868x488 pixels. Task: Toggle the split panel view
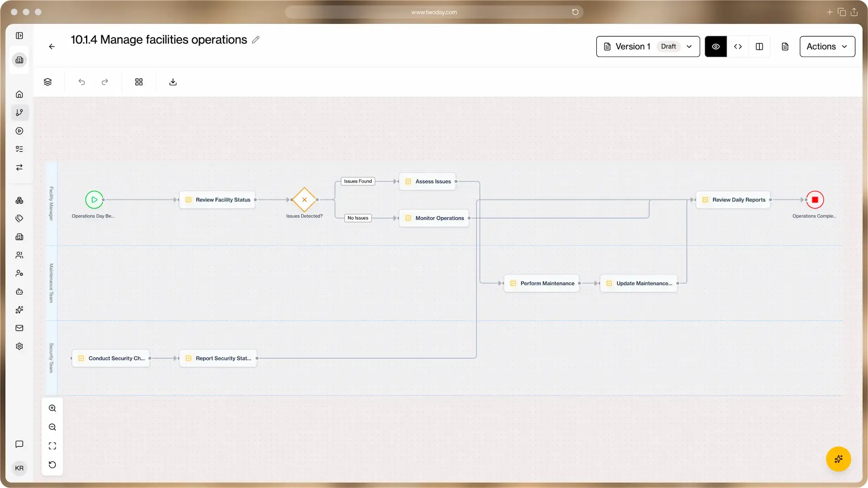(759, 46)
